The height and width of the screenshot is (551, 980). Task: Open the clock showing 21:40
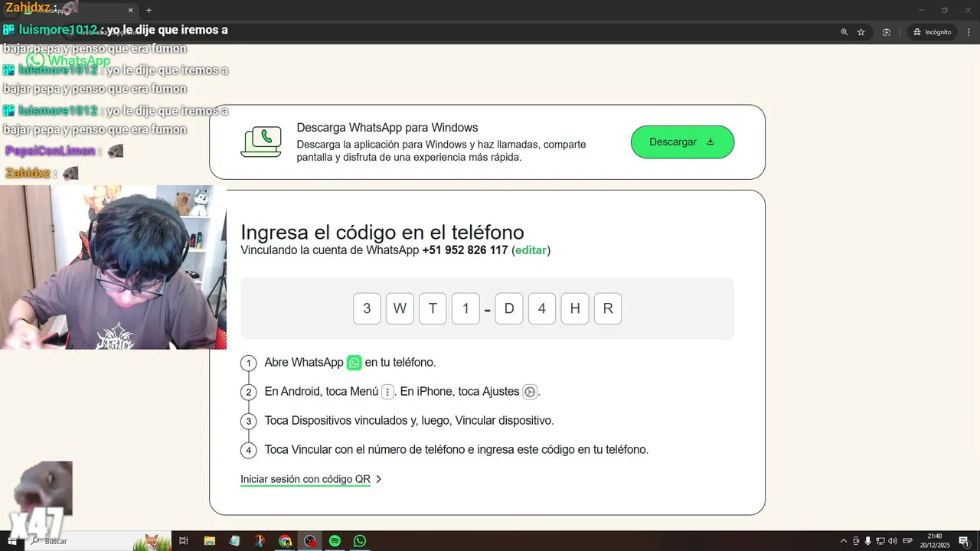pos(934,541)
